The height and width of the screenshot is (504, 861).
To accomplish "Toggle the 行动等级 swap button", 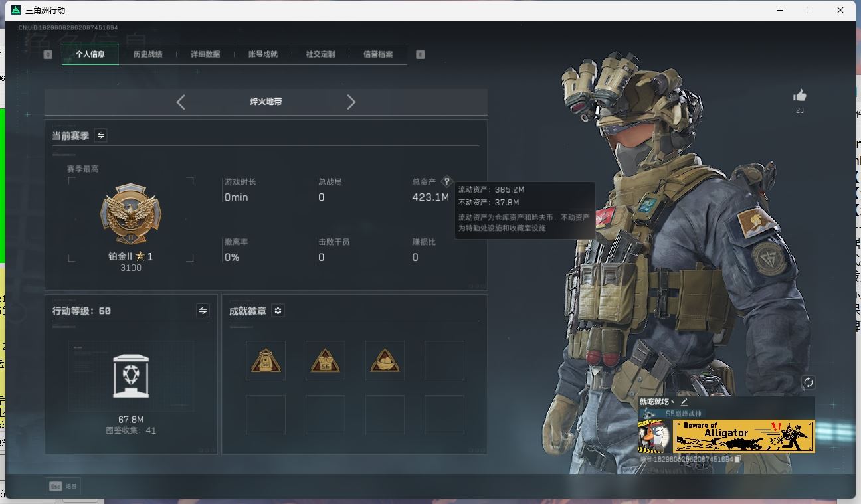I will [203, 311].
